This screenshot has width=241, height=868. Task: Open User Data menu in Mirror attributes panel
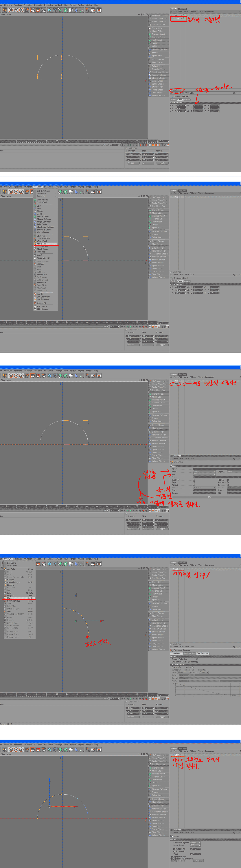pyautogui.click(x=190, y=832)
